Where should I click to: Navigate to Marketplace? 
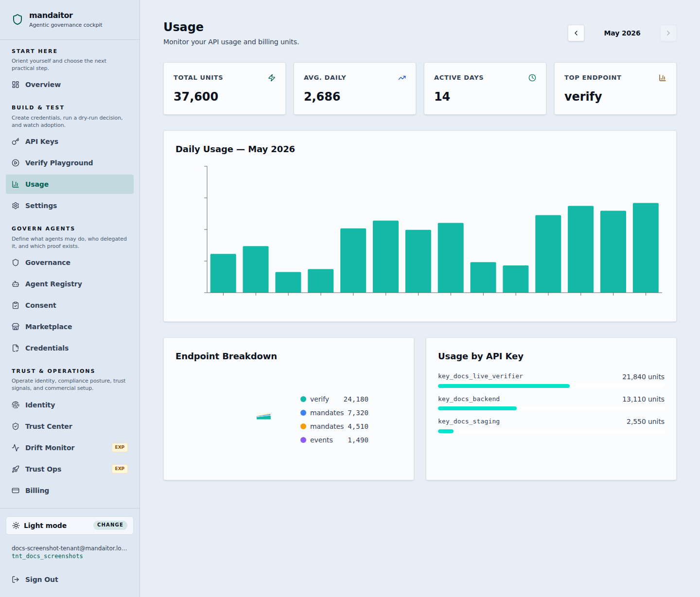click(70, 327)
